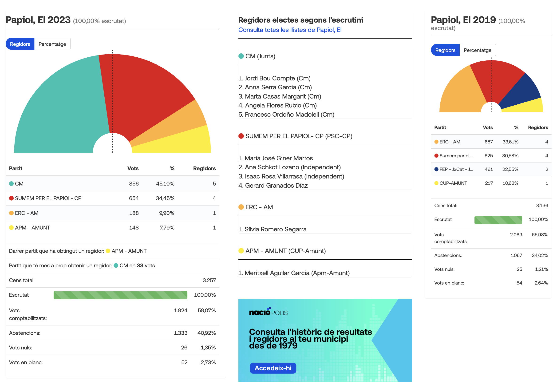Viewport: 557px width, 392px height.
Task: Click the 2019 'Regidors' column header
Action: [538, 127]
